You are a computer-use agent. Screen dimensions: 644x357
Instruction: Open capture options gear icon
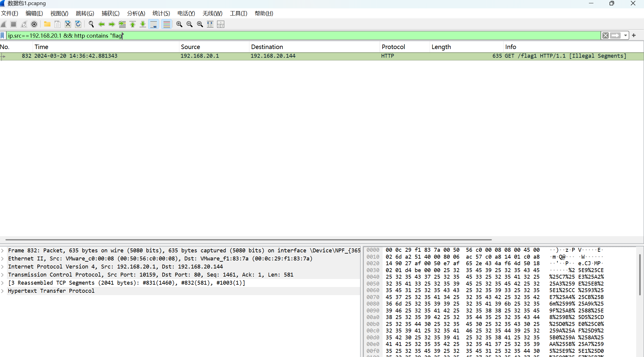(34, 24)
